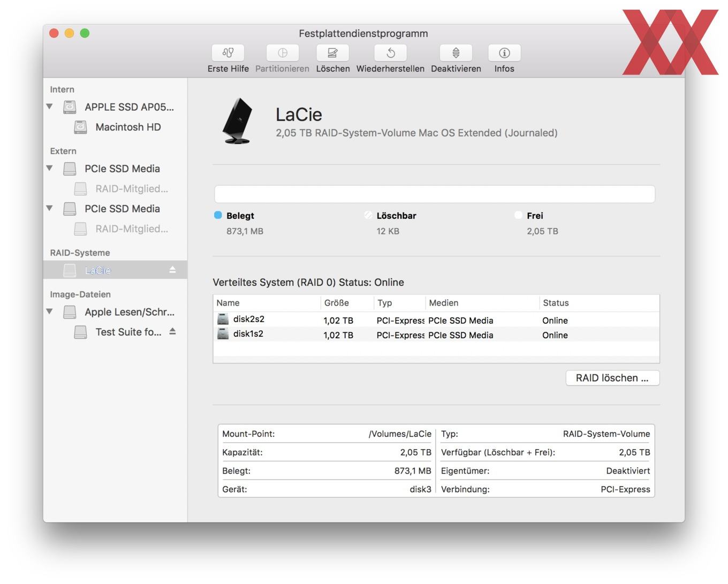The width and height of the screenshot is (728, 584).
Task: Sort RAID table by Größe column
Action: pos(347,303)
